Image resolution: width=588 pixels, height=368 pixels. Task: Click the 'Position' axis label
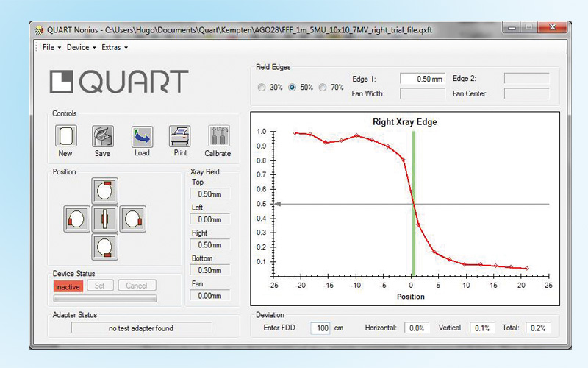point(411,297)
